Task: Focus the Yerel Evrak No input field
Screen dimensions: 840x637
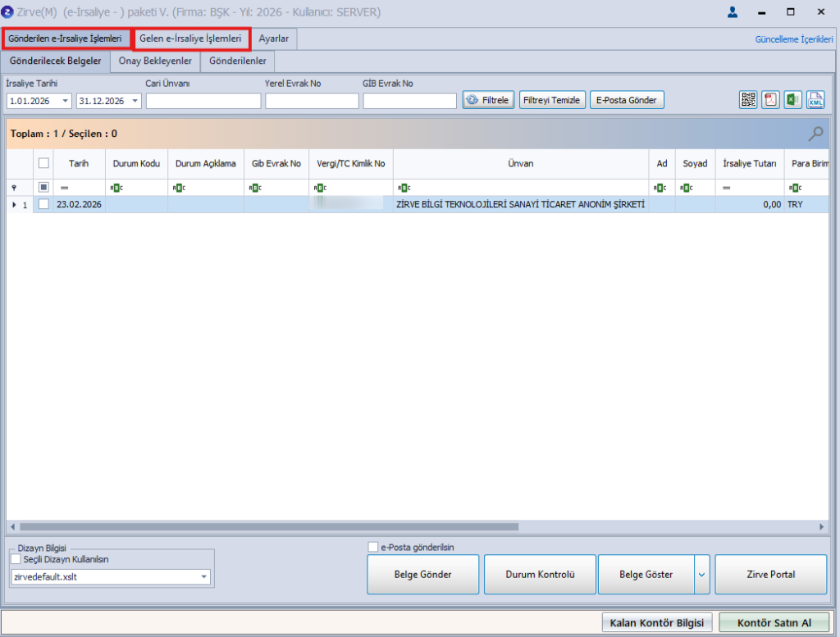Action: pyautogui.click(x=312, y=101)
